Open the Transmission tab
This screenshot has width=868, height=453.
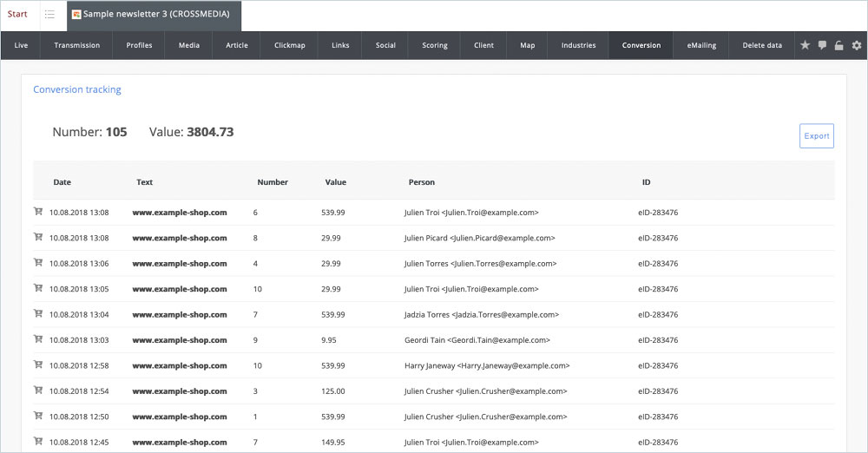(x=76, y=45)
